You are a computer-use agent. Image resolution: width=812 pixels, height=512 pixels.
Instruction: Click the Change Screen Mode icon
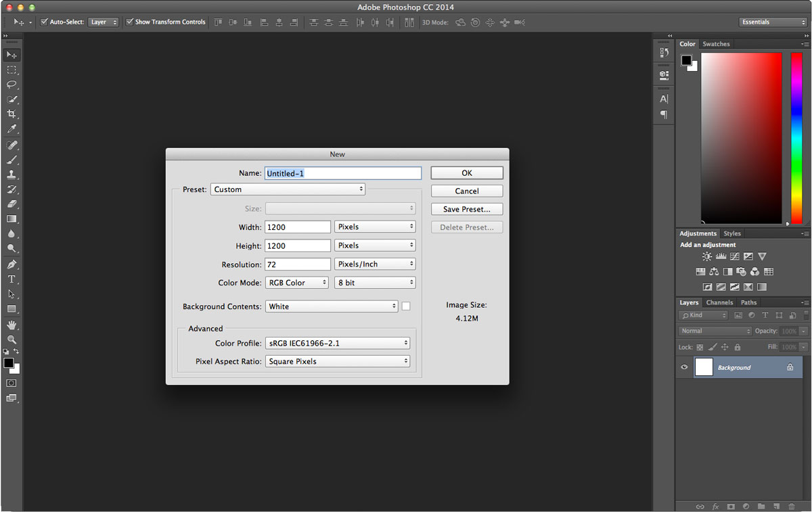coord(12,398)
